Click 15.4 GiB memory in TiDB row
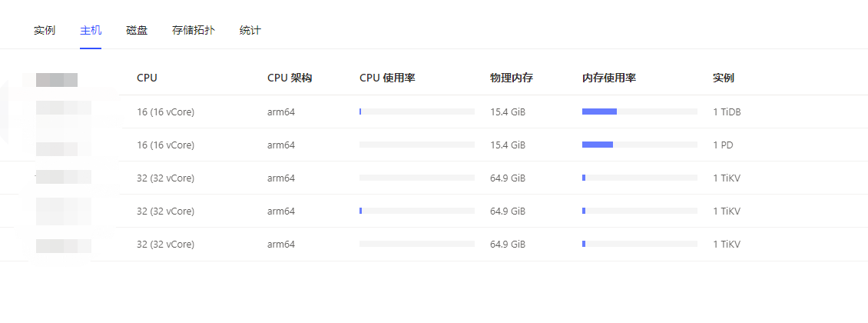The image size is (868, 323). (508, 112)
